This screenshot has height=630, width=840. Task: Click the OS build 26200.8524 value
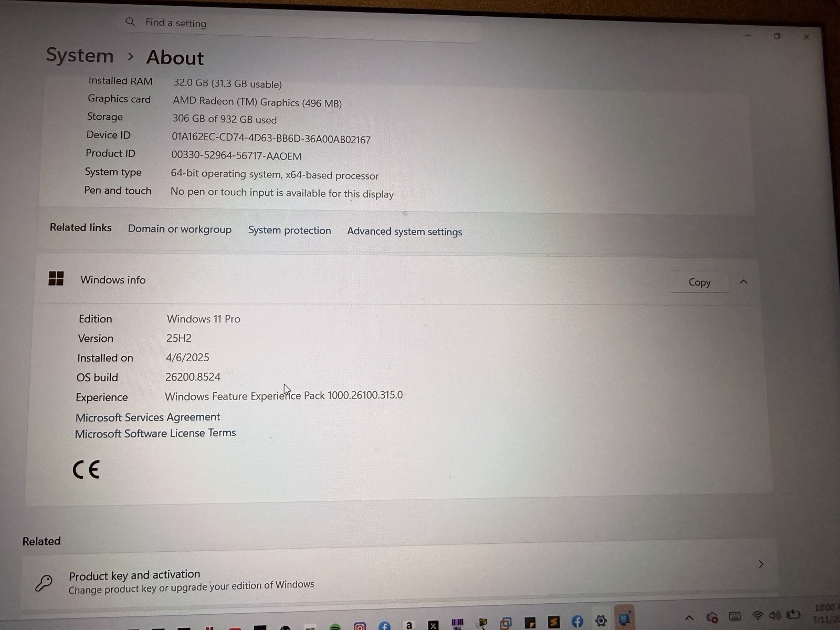pyautogui.click(x=193, y=377)
